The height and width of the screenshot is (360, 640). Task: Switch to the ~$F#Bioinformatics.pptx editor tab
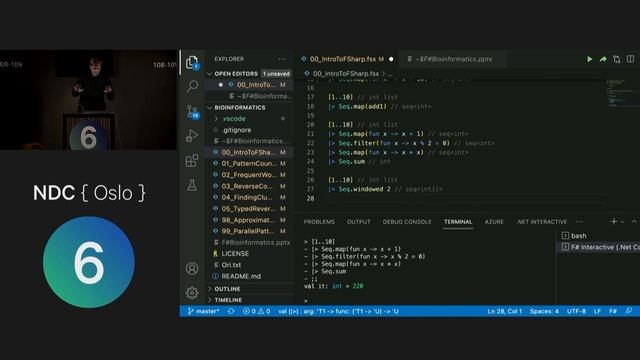pyautogui.click(x=452, y=59)
